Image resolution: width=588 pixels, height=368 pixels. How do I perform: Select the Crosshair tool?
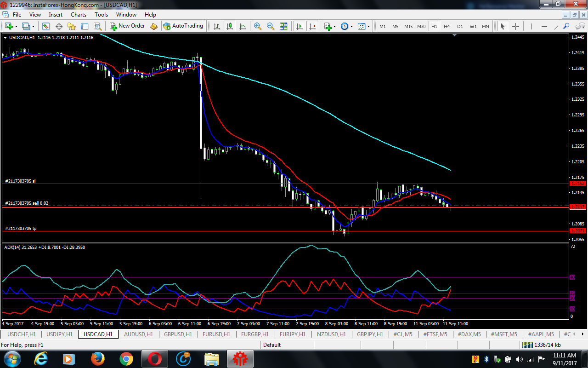pos(515,26)
